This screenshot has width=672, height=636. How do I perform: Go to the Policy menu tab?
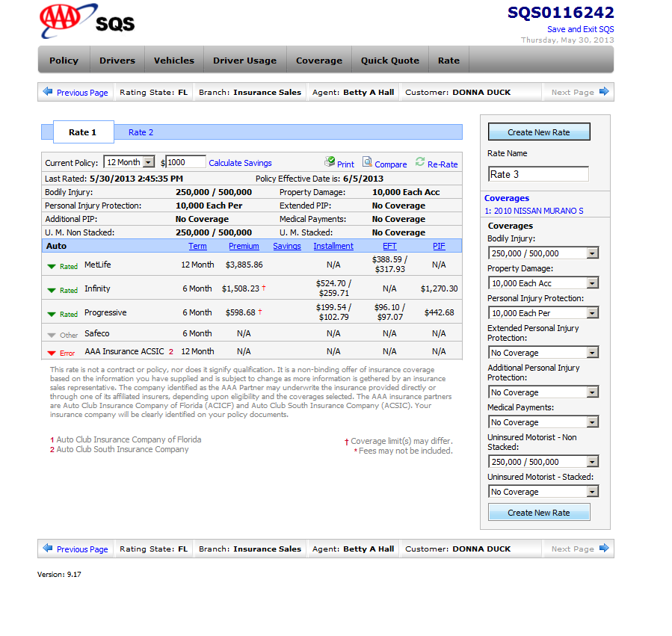[64, 61]
